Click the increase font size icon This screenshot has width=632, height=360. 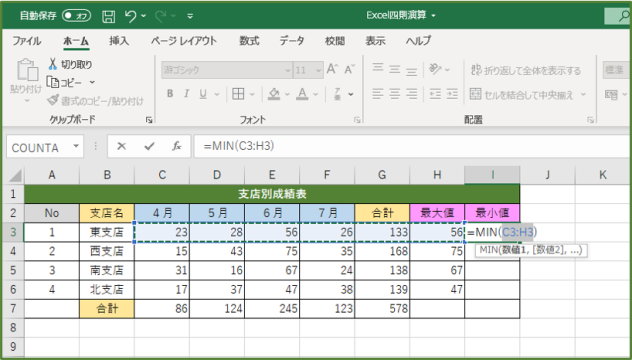(332, 69)
